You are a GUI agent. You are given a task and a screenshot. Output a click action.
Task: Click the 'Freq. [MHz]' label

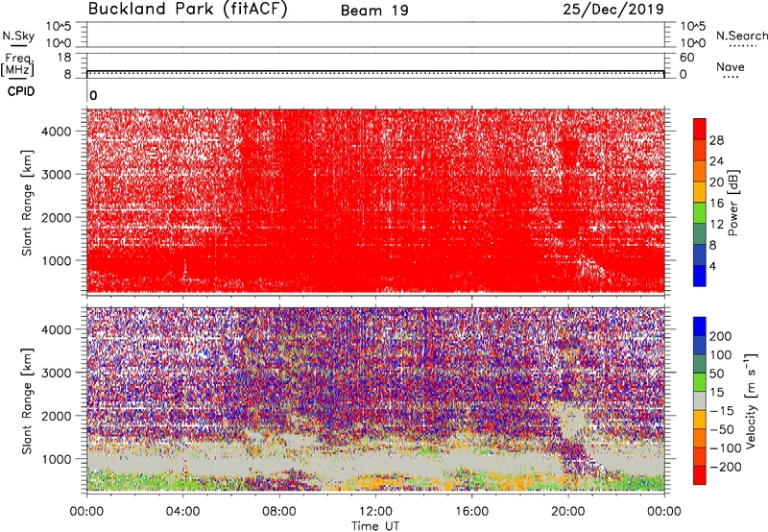[x=18, y=64]
